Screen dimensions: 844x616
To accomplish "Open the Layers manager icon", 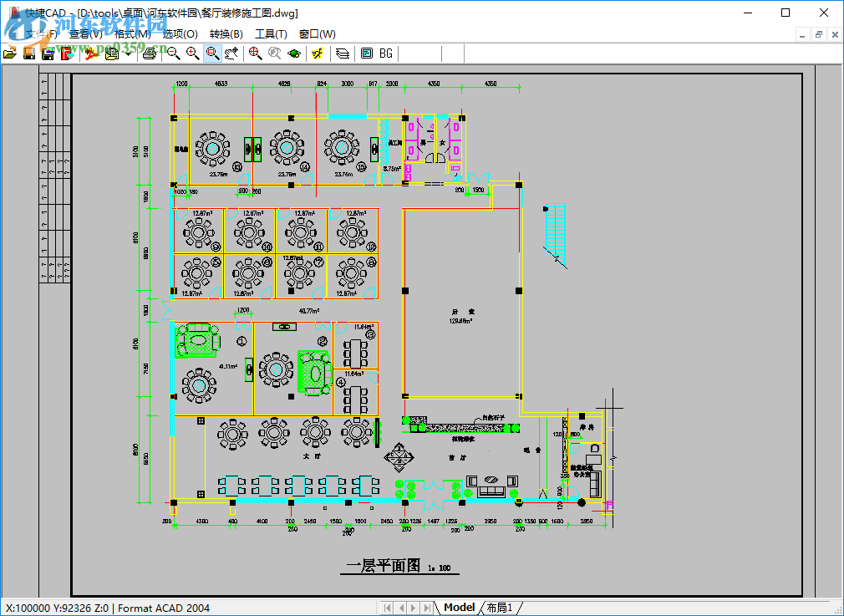I will click(x=343, y=53).
